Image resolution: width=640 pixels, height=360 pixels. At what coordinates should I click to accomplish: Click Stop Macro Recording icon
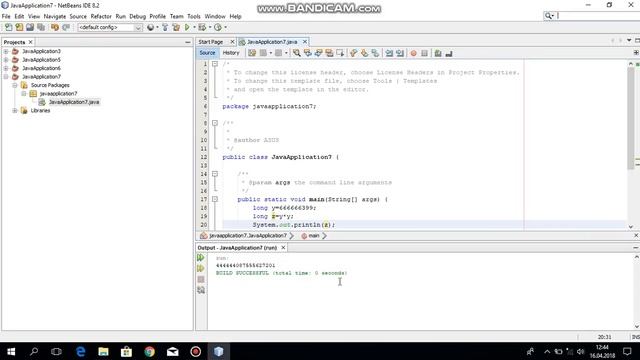tap(424, 53)
